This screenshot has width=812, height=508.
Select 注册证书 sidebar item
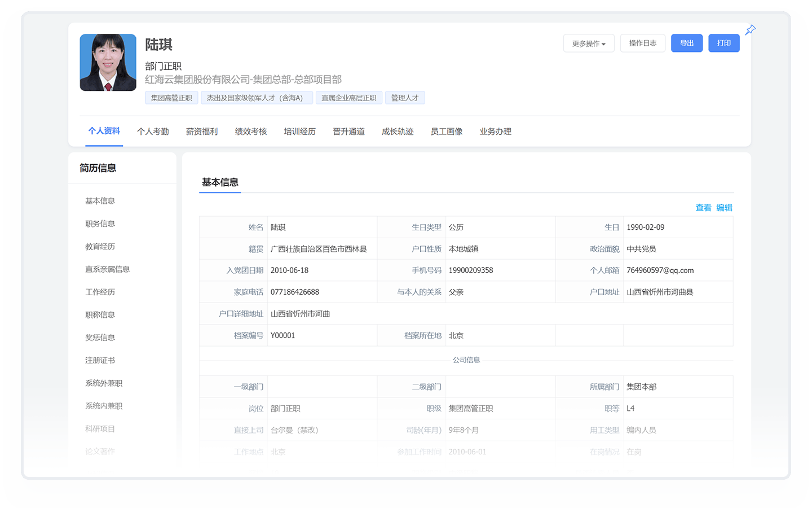[100, 360]
